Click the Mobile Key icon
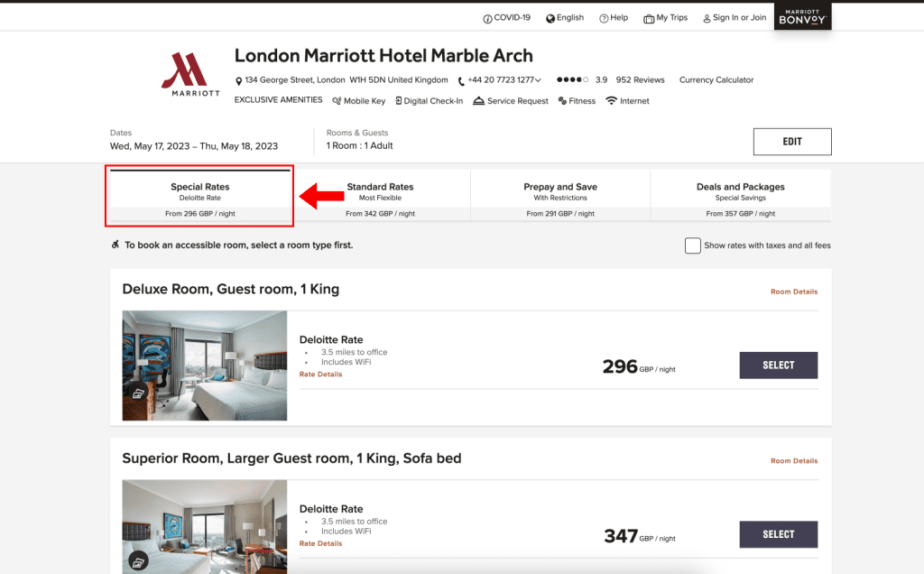 337,101
